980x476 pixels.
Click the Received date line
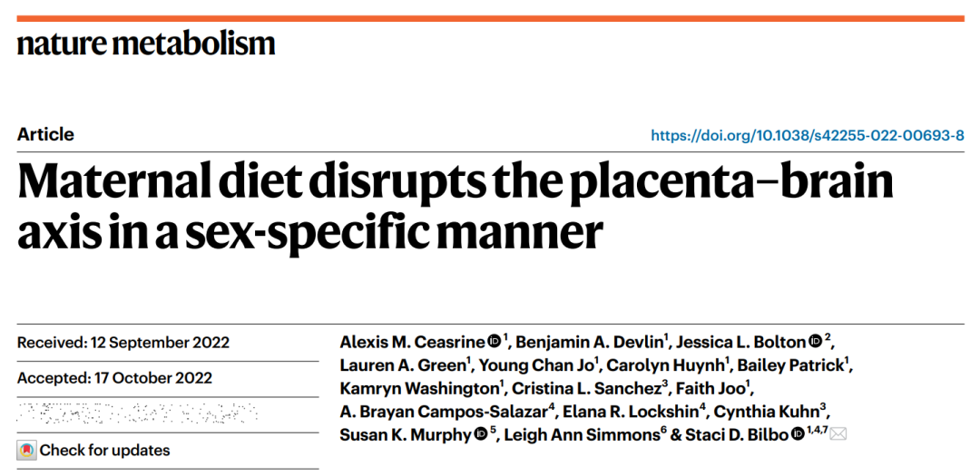pos(123,343)
